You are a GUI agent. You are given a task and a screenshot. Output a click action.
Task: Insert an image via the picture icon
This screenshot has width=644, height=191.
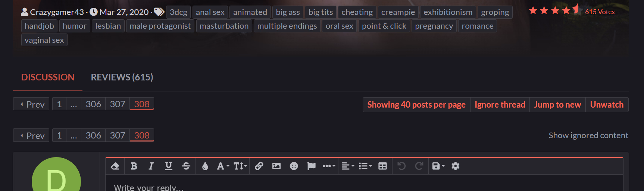point(276,166)
